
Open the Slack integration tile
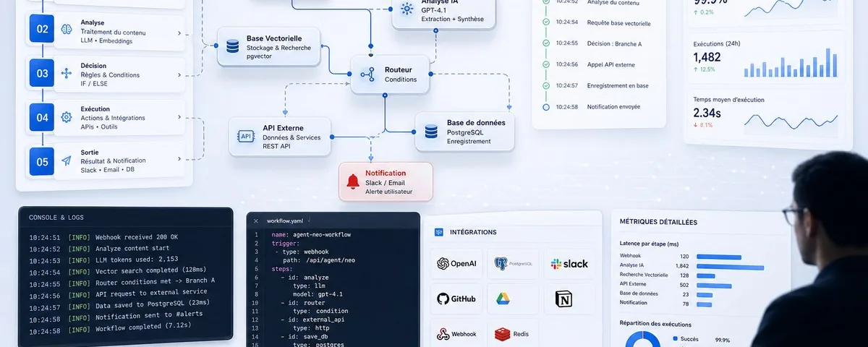tap(569, 264)
